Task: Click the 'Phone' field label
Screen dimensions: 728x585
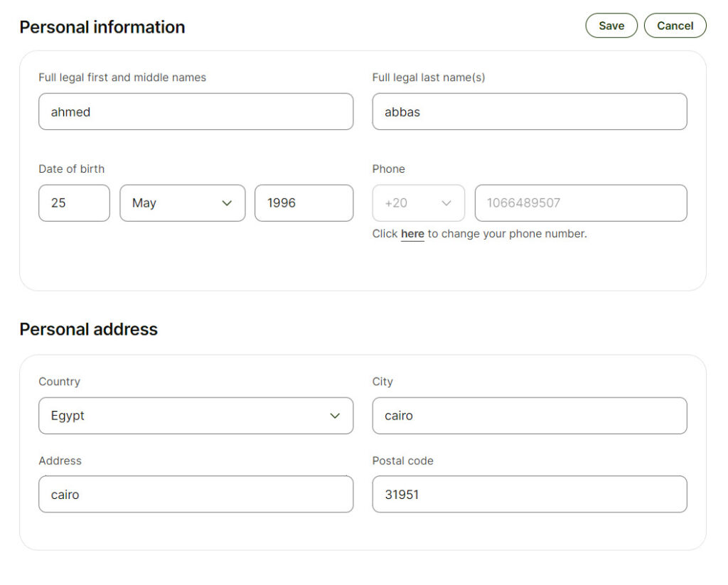Action: click(389, 169)
